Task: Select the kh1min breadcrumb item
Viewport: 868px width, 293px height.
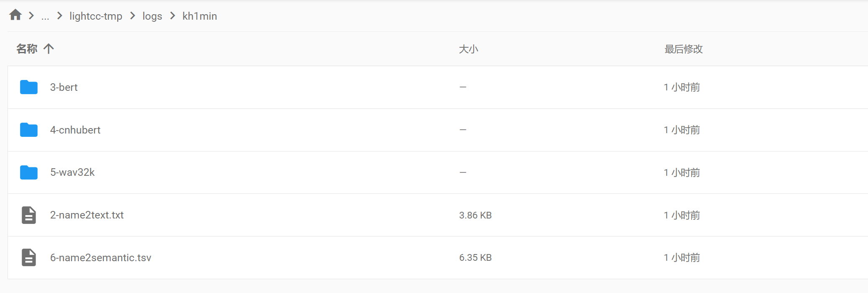Action: point(200,16)
